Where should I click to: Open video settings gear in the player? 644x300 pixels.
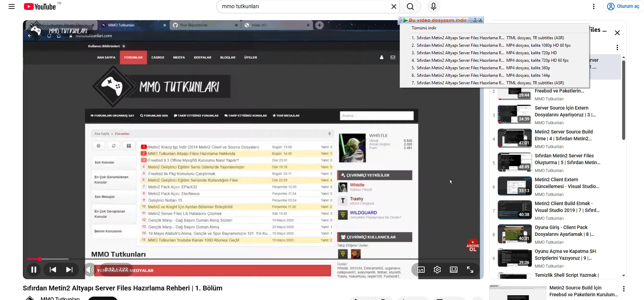click(437, 270)
